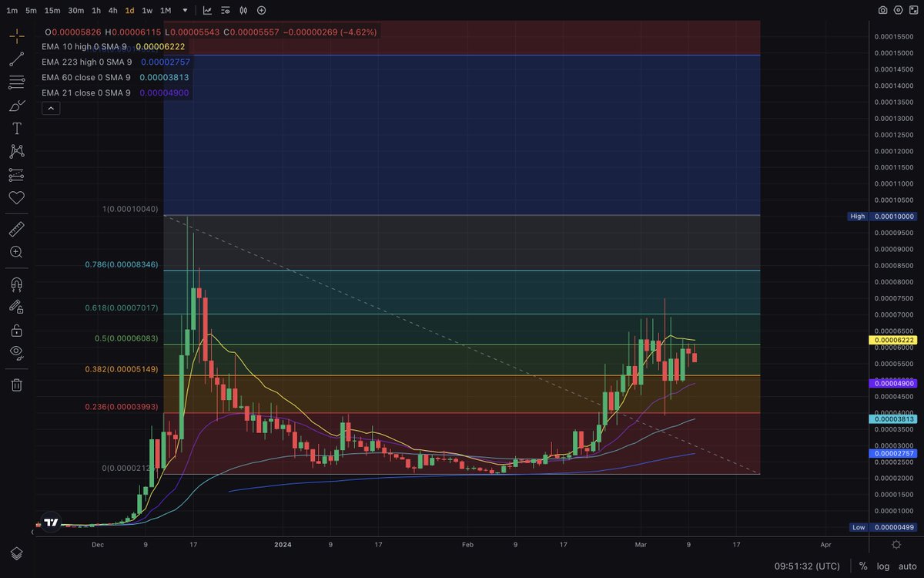Select the 0.618 Fibonacci level label
This screenshot has height=578, width=924.
click(x=122, y=308)
